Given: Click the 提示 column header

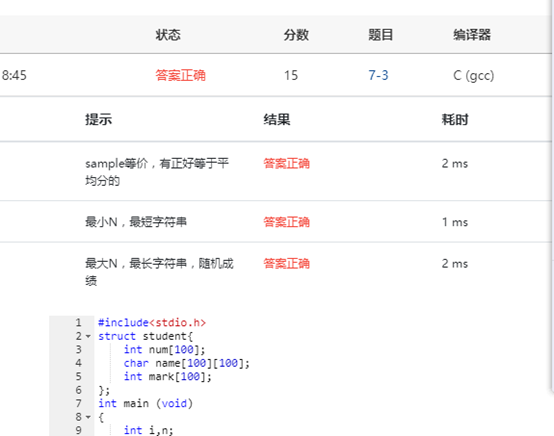Looking at the screenshot, I should point(98,119).
